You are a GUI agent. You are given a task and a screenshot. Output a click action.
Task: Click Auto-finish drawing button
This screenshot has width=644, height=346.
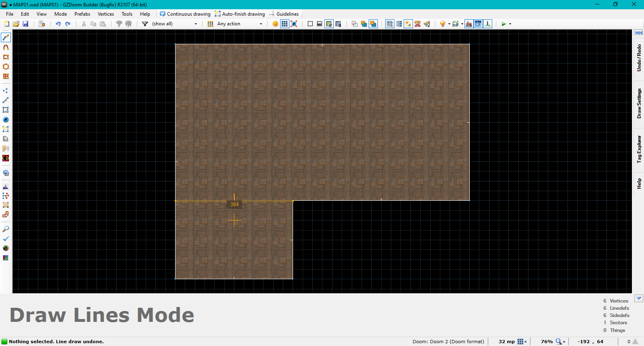point(240,14)
